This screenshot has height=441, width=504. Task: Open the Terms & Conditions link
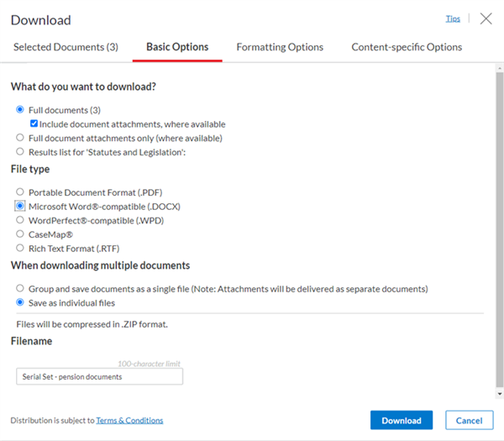[129, 421]
